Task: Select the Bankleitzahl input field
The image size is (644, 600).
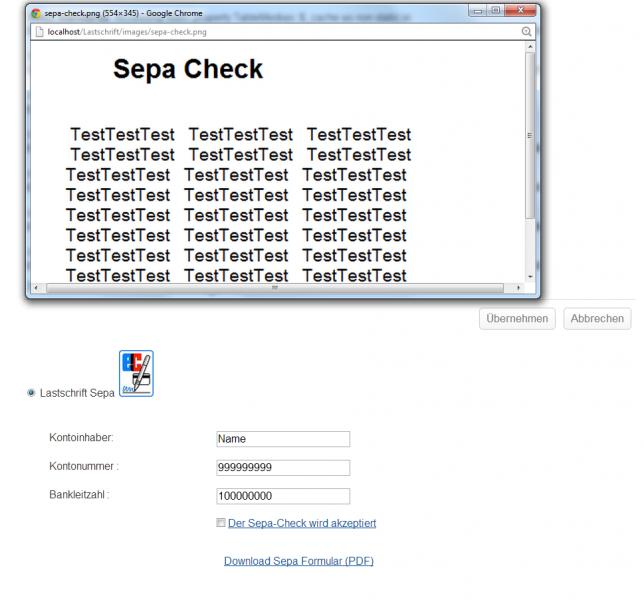Action: 283,496
